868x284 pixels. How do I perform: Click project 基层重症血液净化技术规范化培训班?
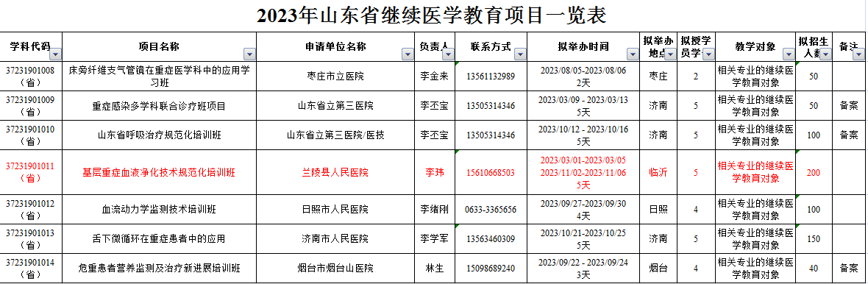[160, 172]
